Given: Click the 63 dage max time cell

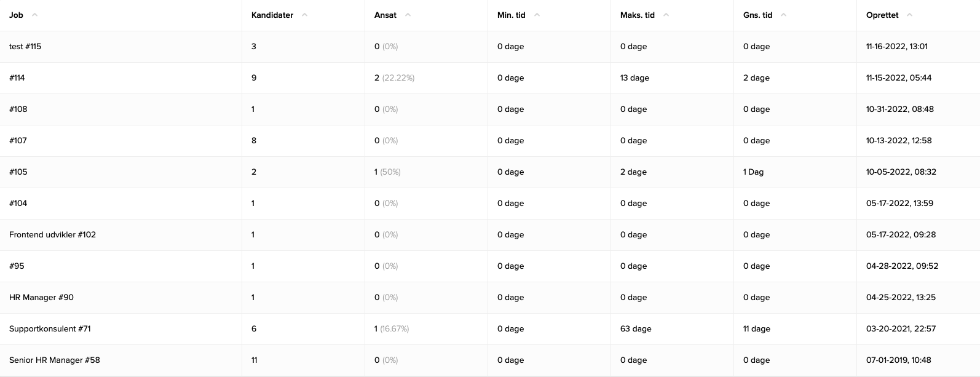Looking at the screenshot, I should click(636, 328).
